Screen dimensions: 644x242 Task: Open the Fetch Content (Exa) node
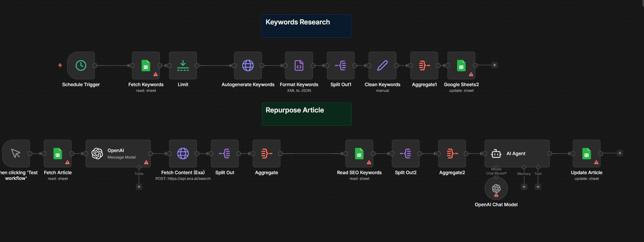pos(183,154)
